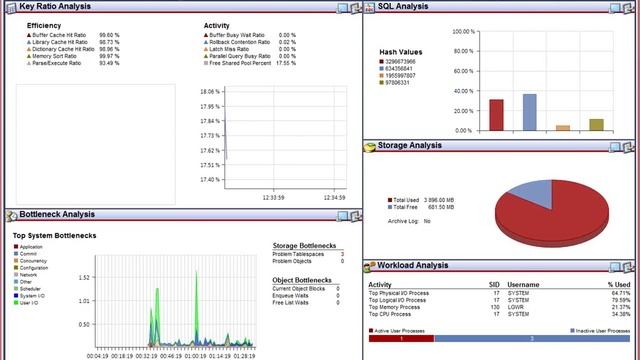
Task: Click the Free Shared Pool Percent square marker
Action: [x=206, y=63]
